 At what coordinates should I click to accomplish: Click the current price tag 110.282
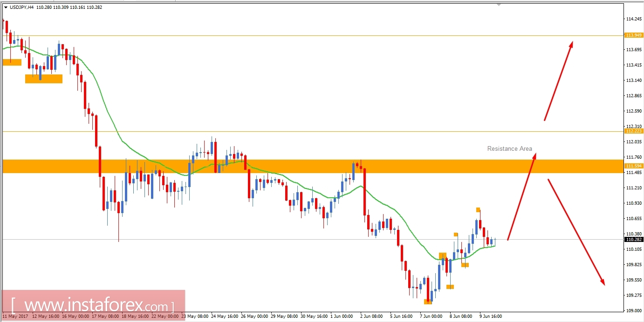click(x=633, y=239)
